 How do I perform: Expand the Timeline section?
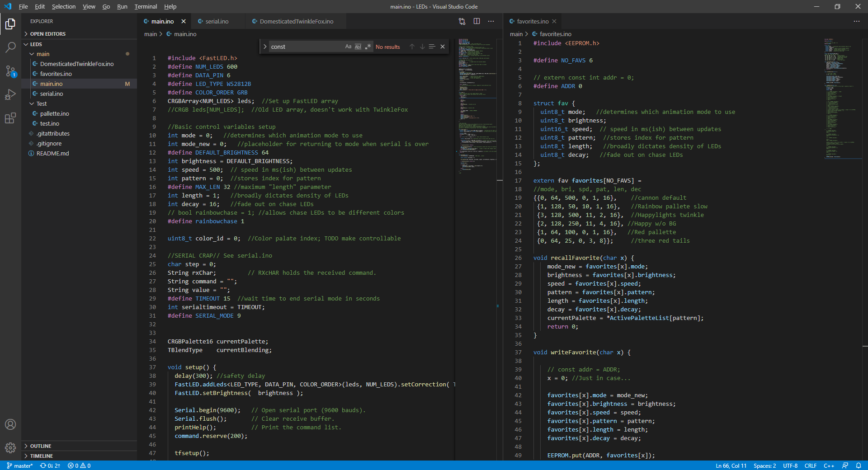(79, 456)
